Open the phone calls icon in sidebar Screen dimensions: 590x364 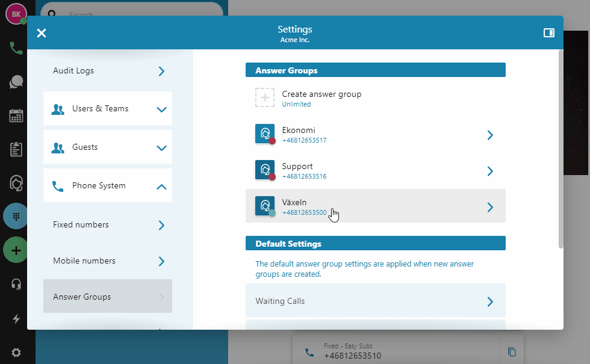16,48
